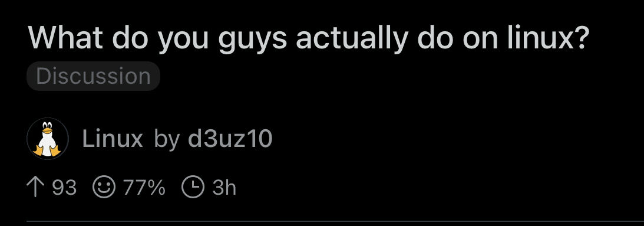Click the smiley face upvote ratio icon
Screen dimensions: 644x226
tap(104, 188)
